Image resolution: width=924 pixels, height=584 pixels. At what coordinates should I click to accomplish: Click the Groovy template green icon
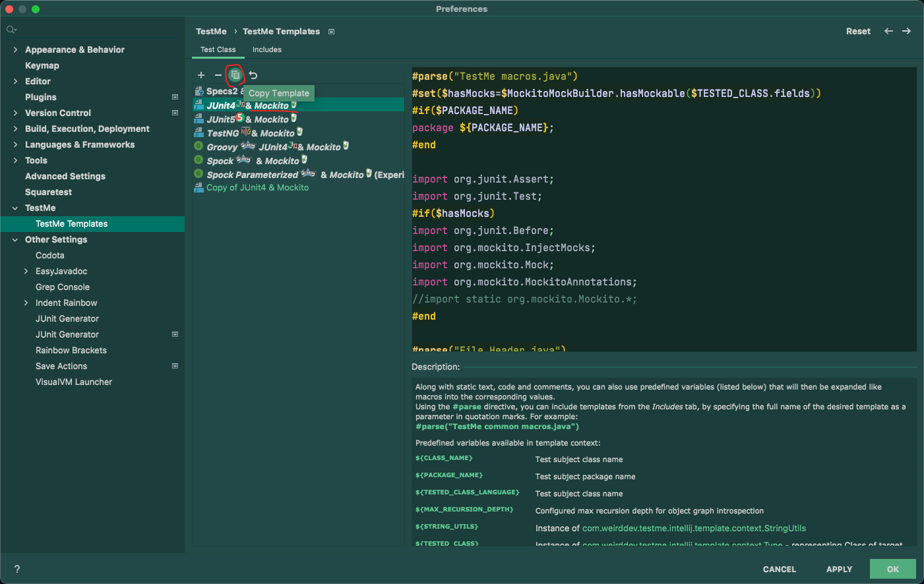coord(198,146)
